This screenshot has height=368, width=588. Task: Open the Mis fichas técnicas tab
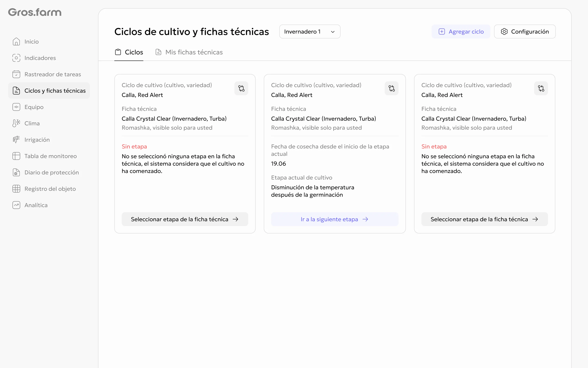189,52
